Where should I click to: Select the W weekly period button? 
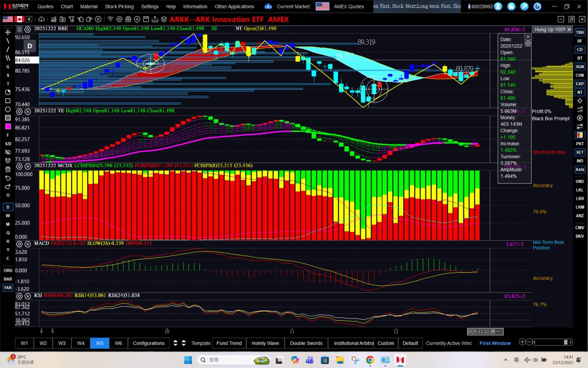(8, 215)
